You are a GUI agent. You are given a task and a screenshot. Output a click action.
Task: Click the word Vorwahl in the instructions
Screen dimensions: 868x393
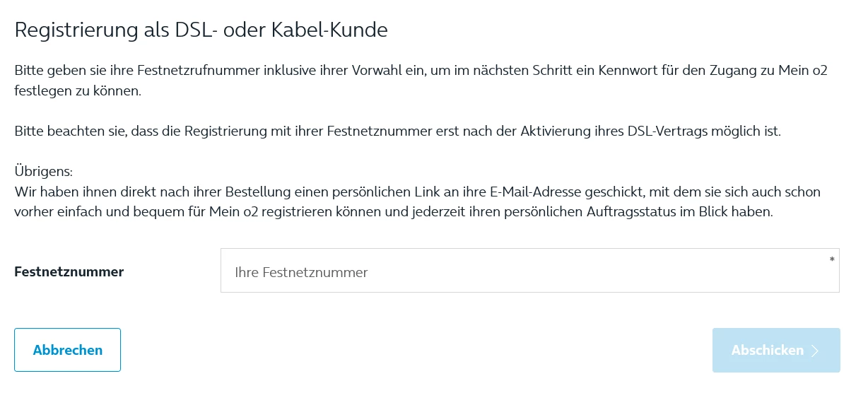coord(394,71)
